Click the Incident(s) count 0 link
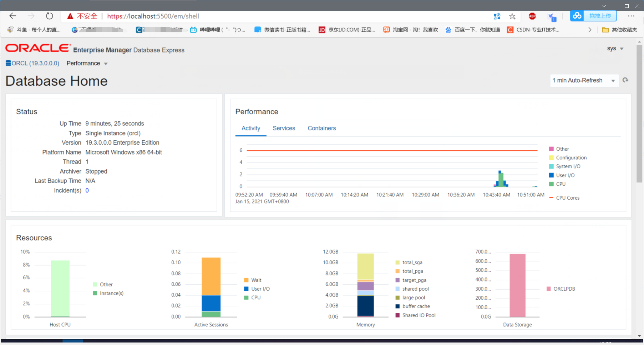 pyautogui.click(x=87, y=190)
